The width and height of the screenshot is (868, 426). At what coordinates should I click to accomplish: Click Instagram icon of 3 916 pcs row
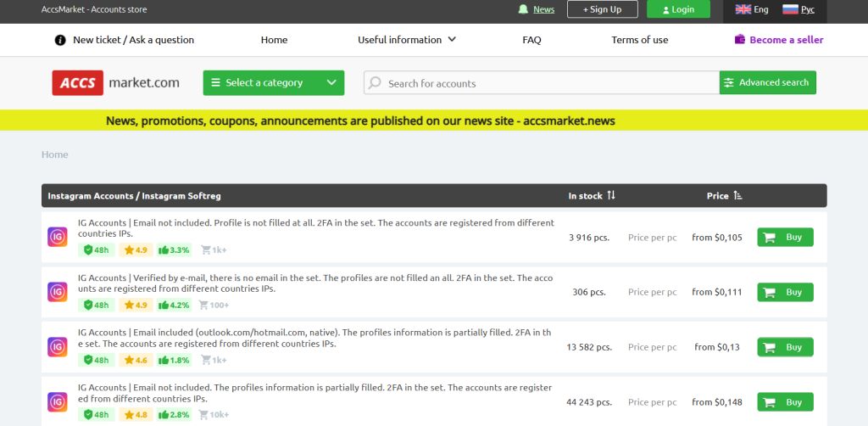click(x=57, y=237)
